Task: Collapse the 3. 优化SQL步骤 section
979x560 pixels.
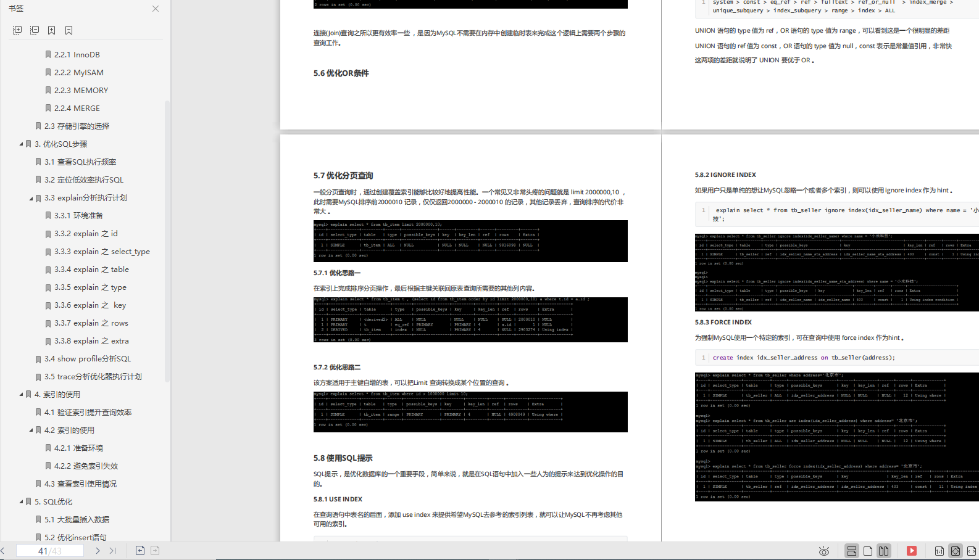Action: (21, 144)
